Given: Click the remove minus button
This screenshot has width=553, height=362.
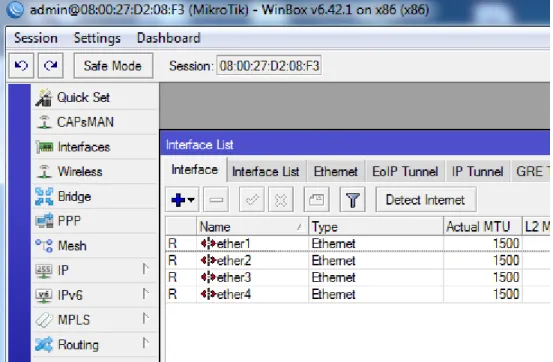Looking at the screenshot, I should click(x=216, y=200).
